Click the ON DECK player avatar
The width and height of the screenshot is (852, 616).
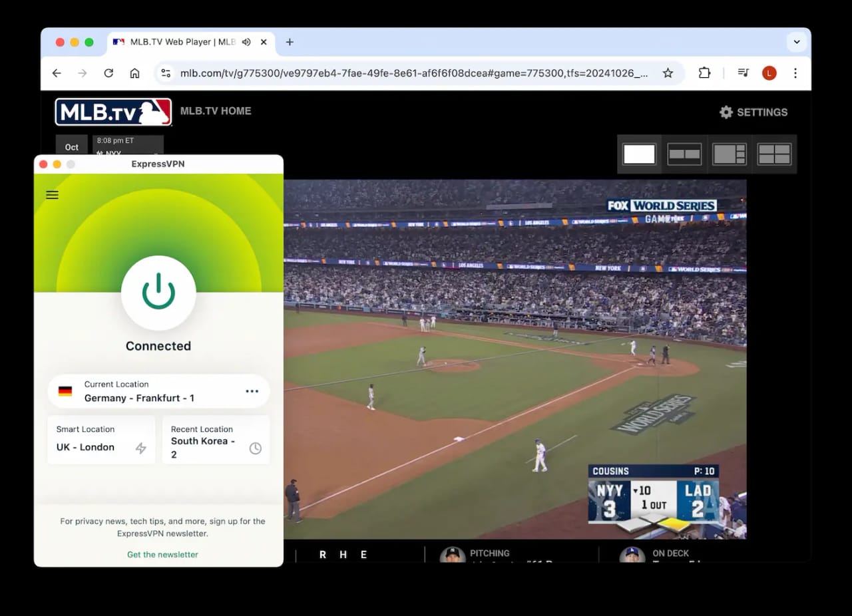(x=632, y=555)
